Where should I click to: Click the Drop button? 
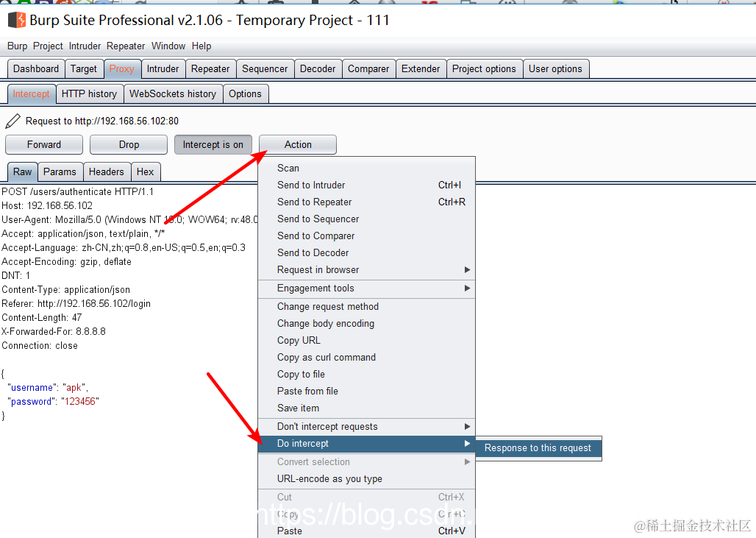click(x=129, y=145)
